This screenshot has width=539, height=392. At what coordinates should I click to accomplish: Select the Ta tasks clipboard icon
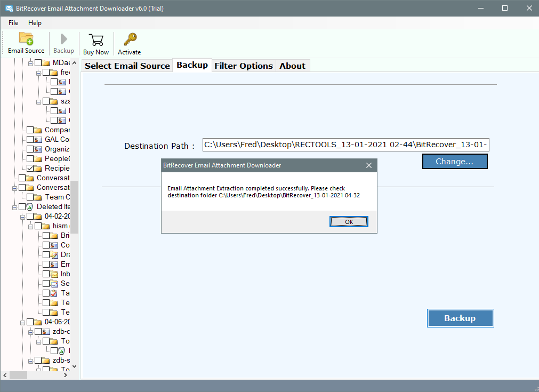tap(54, 294)
